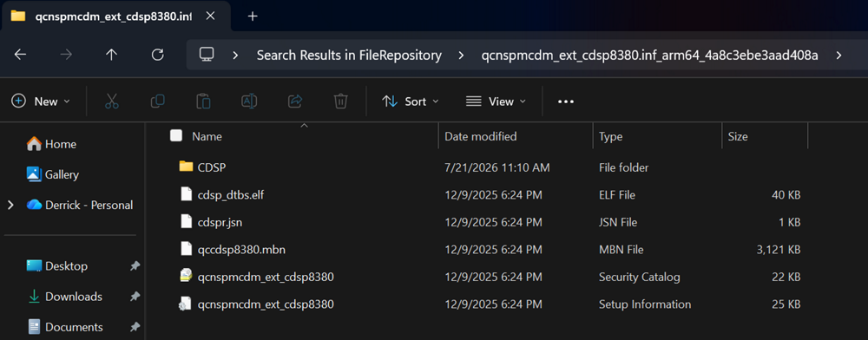Open Downloads in the navigation pane

[x=73, y=297]
